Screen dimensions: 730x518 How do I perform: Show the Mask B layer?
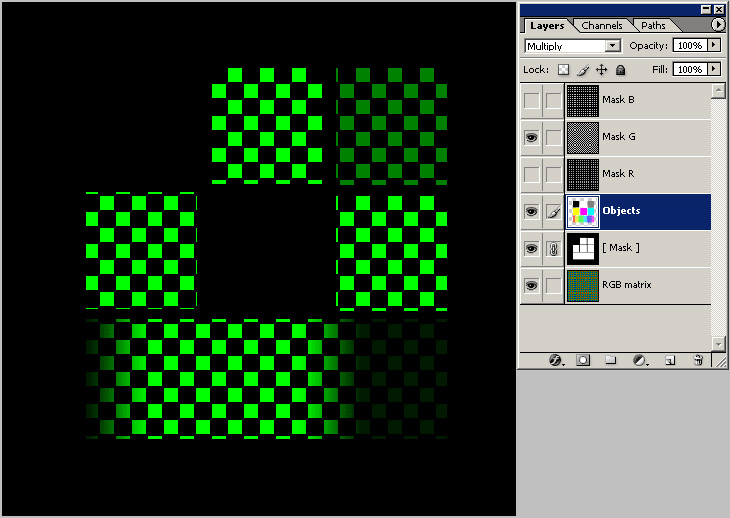(532, 101)
